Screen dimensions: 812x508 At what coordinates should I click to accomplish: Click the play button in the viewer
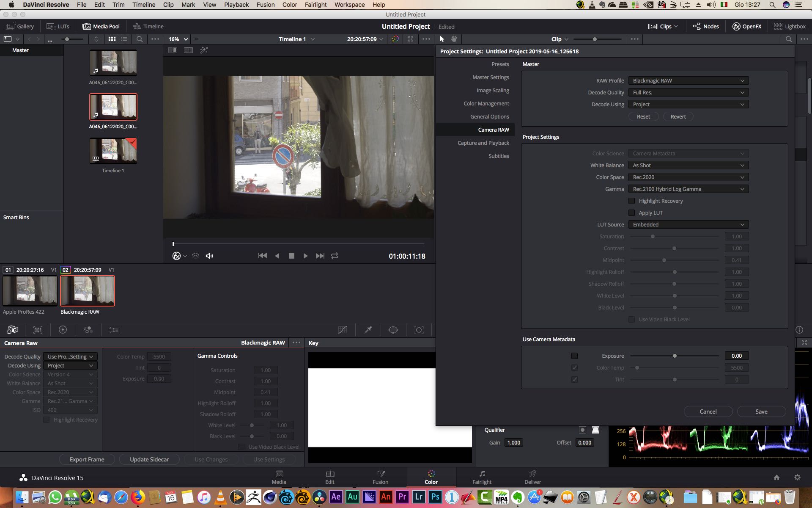pyautogui.click(x=305, y=256)
